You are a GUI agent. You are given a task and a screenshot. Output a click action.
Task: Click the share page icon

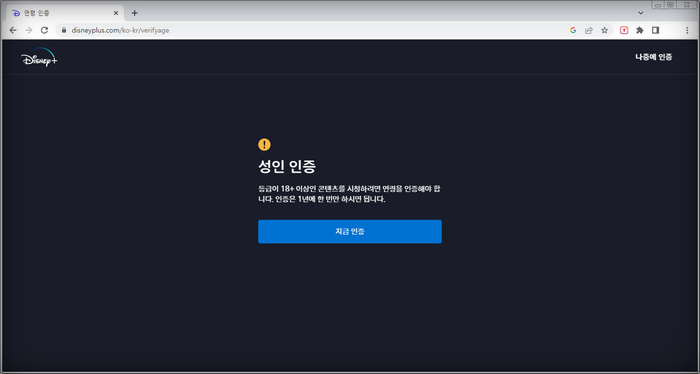point(589,30)
